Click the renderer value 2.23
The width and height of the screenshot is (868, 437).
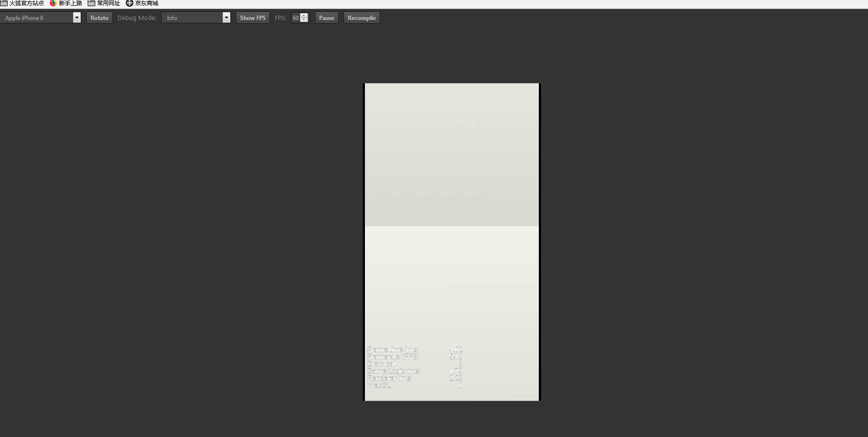pos(456,378)
